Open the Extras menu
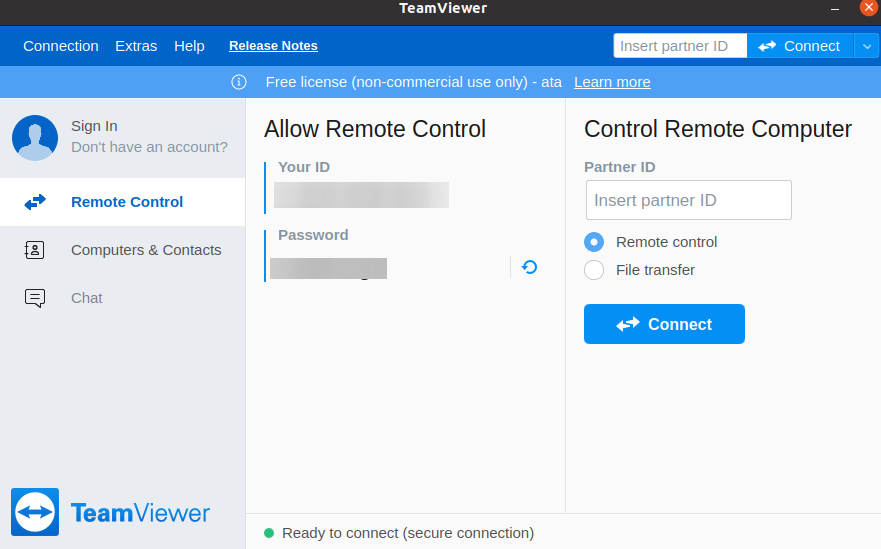881x549 pixels. coord(136,46)
